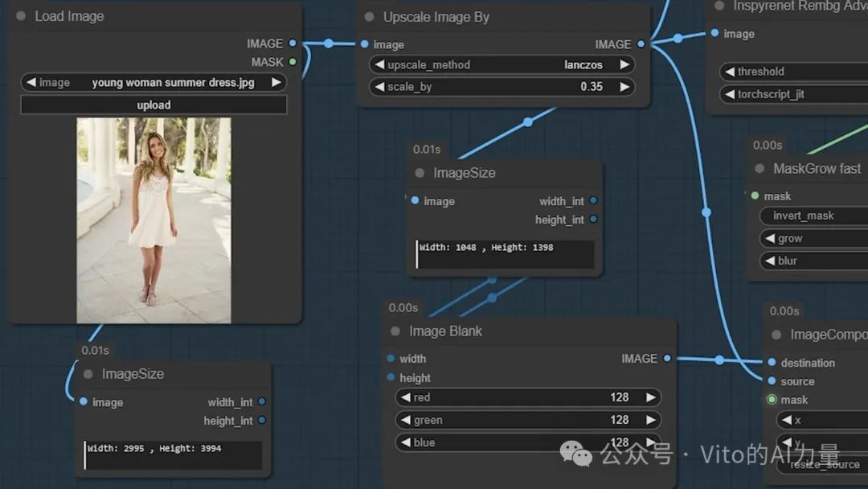Viewport: 868px width, 489px height.
Task: Collapse the Load Image node via its title dot
Action: 21,16
